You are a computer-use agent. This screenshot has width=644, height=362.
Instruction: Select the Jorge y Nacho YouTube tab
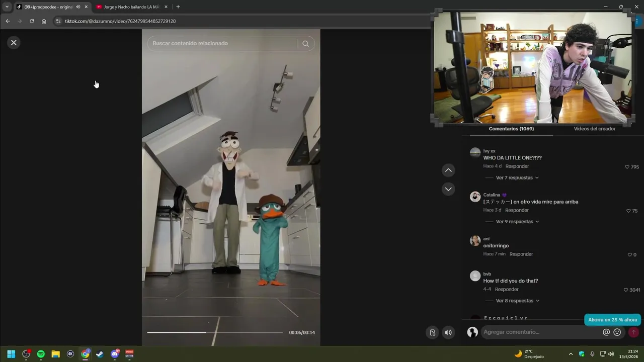[x=131, y=7]
